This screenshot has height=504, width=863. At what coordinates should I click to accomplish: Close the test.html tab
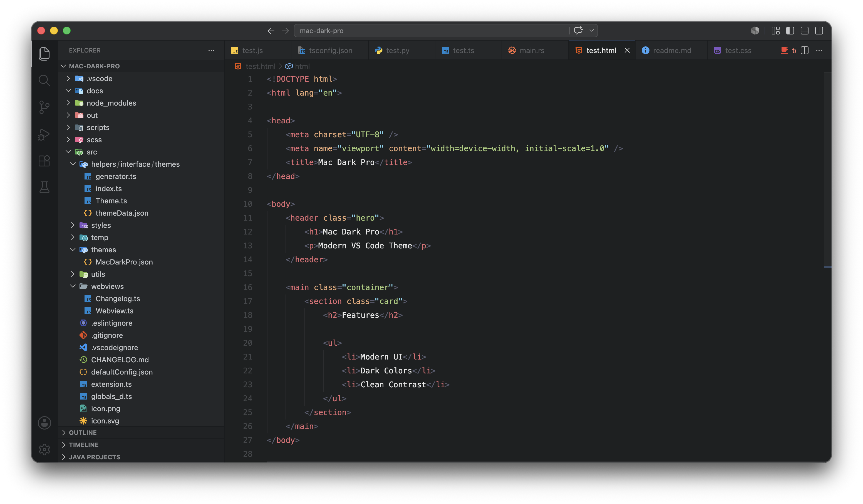[627, 50]
